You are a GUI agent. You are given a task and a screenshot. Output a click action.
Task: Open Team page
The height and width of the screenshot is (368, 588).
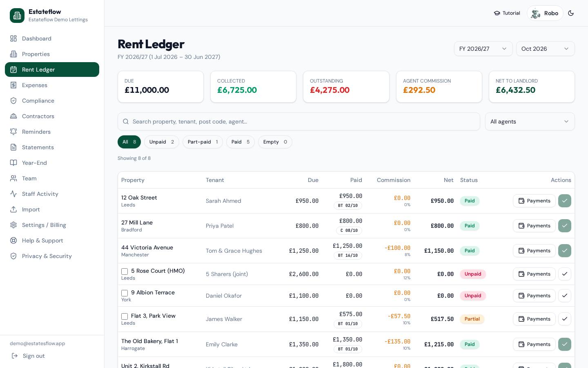[52, 178]
